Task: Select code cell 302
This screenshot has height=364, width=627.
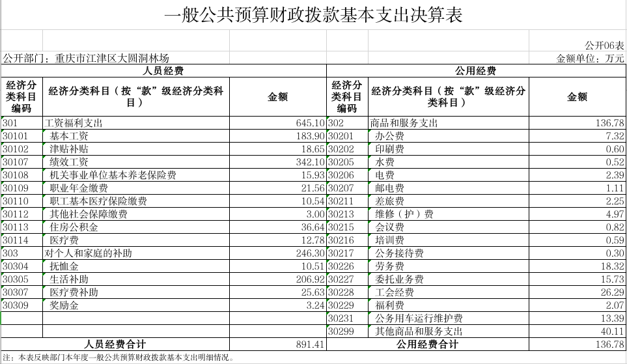Action: click(347, 123)
